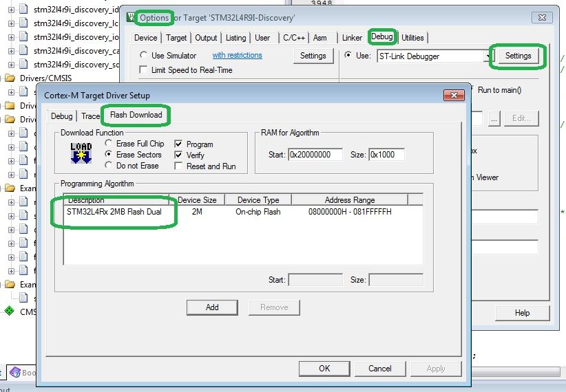Open the Output tab in Options
566x392 pixels.
(206, 38)
